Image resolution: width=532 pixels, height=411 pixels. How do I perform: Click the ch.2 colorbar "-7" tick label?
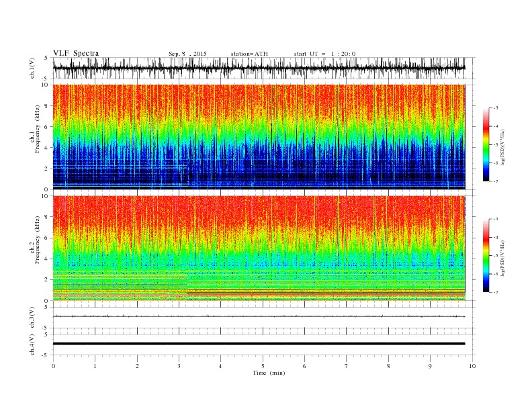click(x=496, y=292)
